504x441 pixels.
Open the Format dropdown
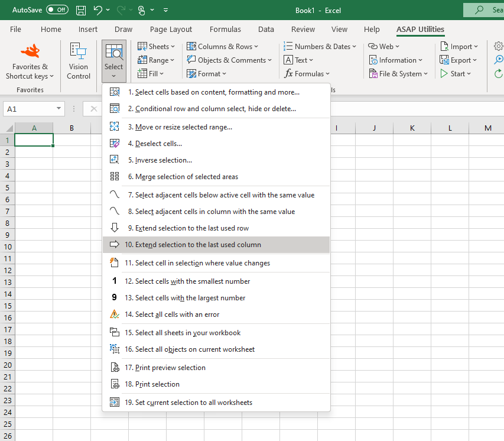206,74
